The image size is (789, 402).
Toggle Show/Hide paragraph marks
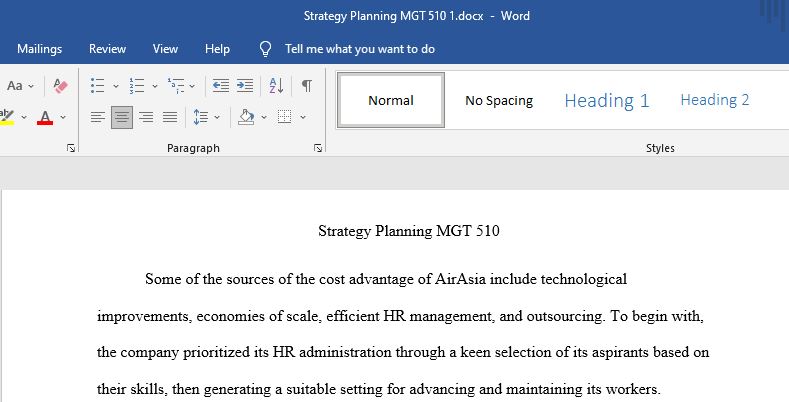(306, 86)
